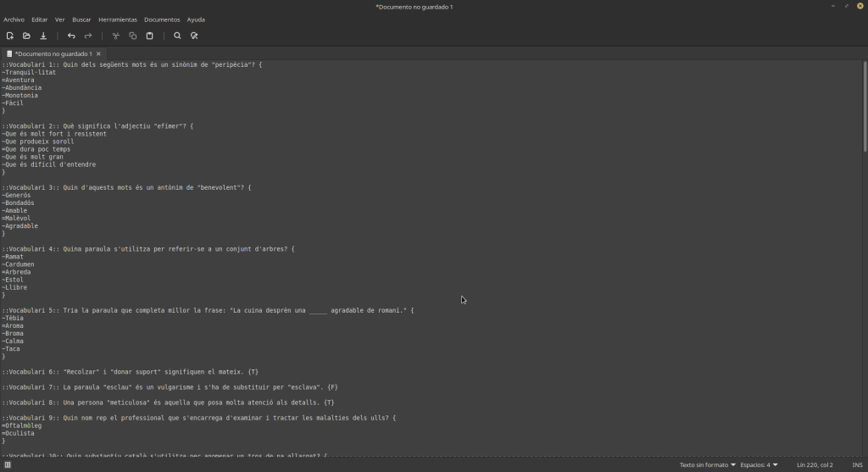Paste from clipboard using toolbar icon
This screenshot has width=868, height=472.
[150, 36]
